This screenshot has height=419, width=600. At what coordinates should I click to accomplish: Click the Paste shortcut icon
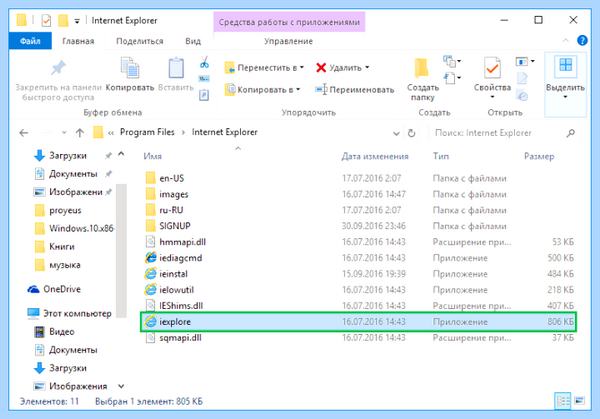click(x=204, y=95)
